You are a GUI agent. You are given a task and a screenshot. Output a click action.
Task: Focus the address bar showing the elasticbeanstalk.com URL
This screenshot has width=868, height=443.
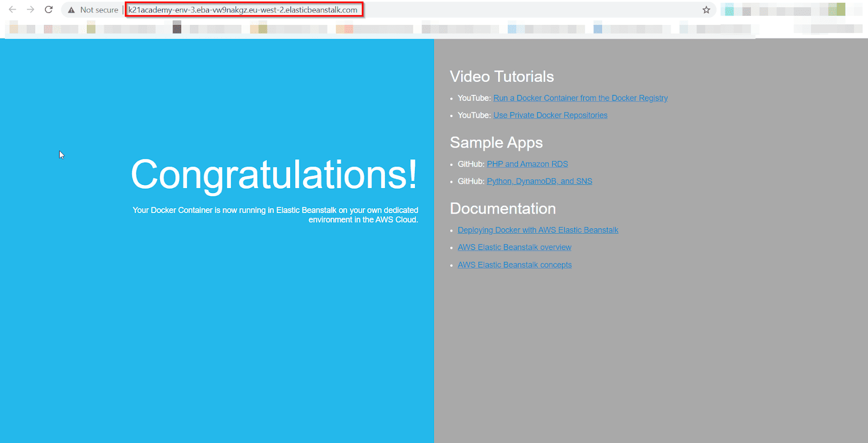click(243, 10)
